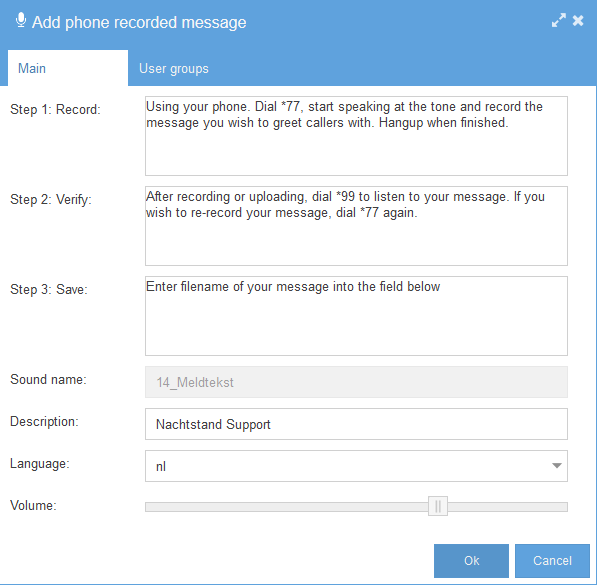
Task: Click the 'Sound name:' label
Action: click(x=48, y=379)
